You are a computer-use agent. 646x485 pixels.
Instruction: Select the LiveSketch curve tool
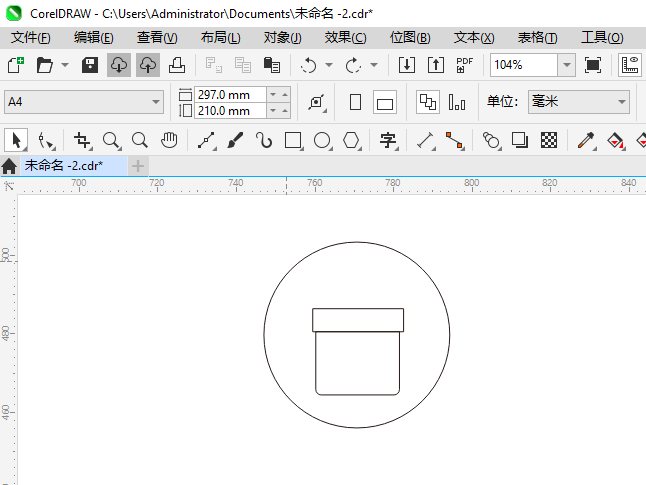264,141
